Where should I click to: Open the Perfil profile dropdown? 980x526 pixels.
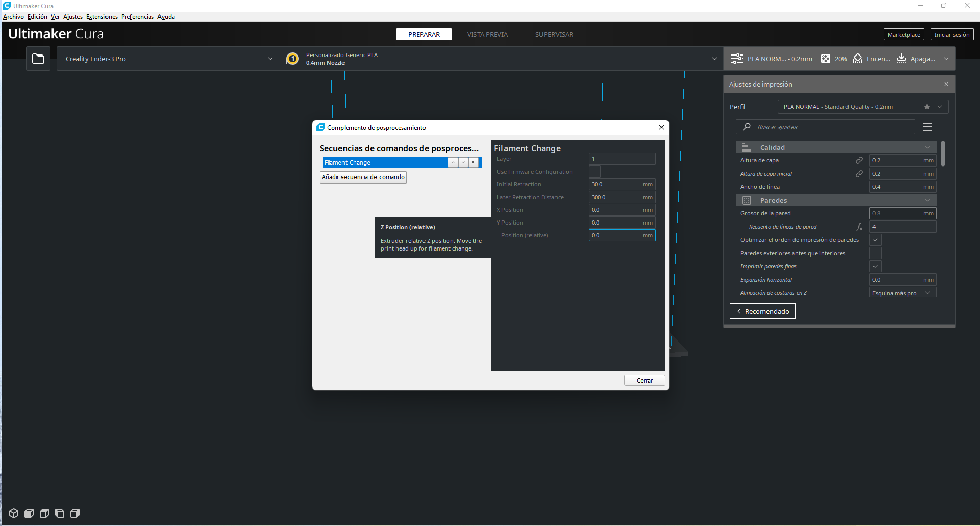tap(863, 107)
